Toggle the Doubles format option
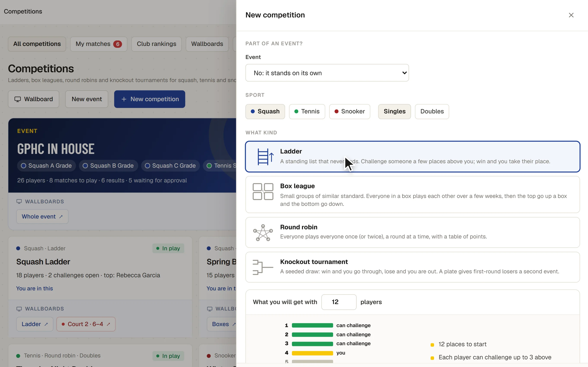 [x=432, y=112]
